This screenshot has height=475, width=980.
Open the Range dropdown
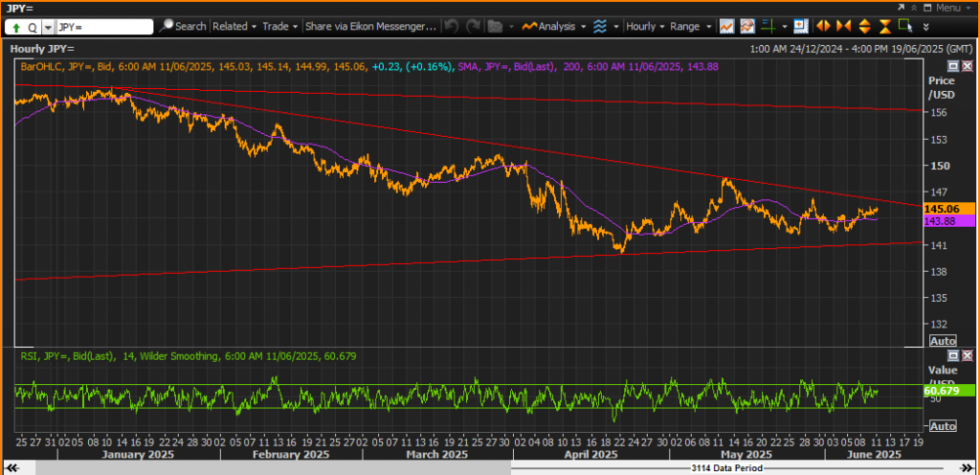[691, 26]
